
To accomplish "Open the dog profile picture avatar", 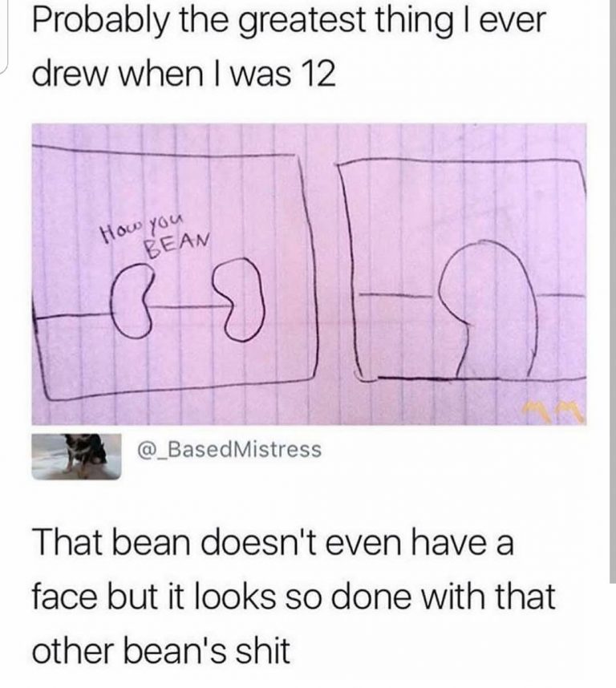I will (77, 456).
